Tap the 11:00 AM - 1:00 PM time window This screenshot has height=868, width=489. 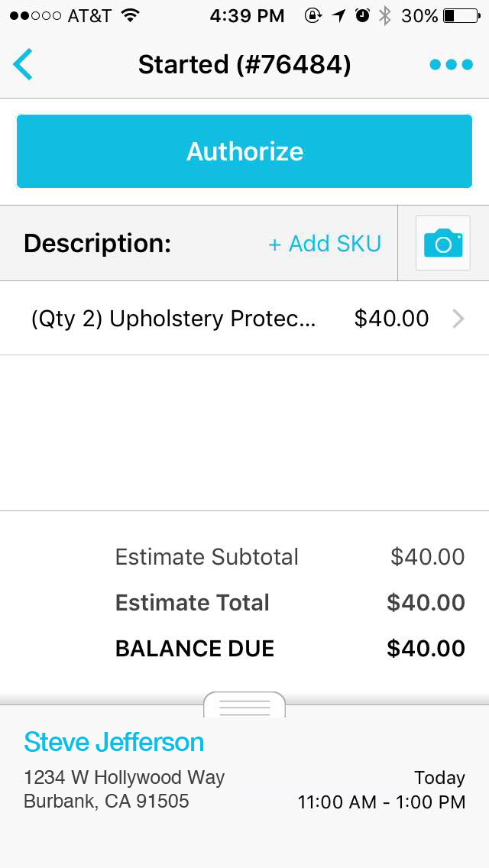381,802
